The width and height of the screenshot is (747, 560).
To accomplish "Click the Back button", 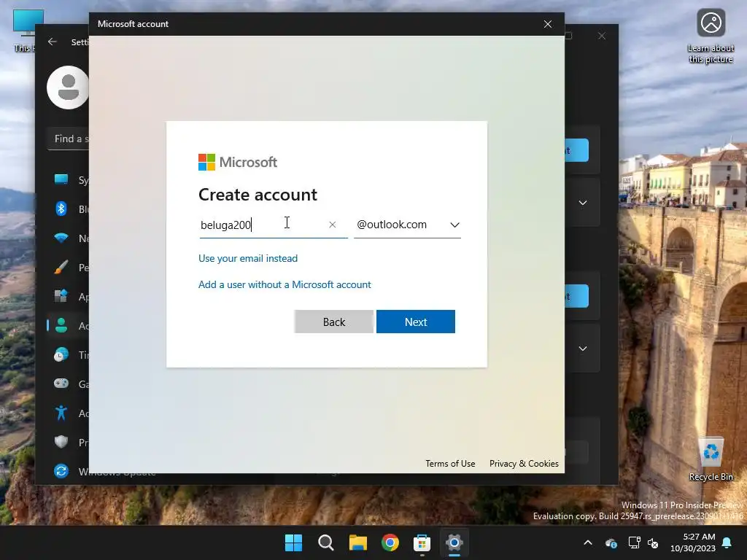I will coord(334,322).
